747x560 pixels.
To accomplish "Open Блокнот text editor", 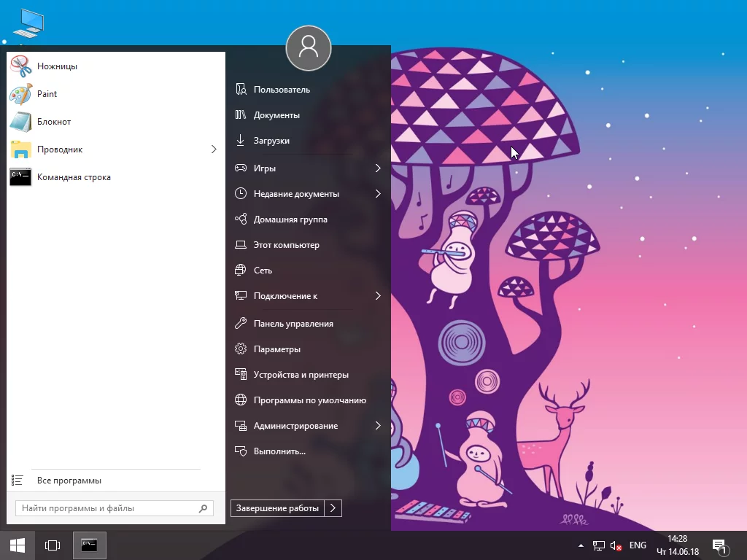I will (x=53, y=121).
